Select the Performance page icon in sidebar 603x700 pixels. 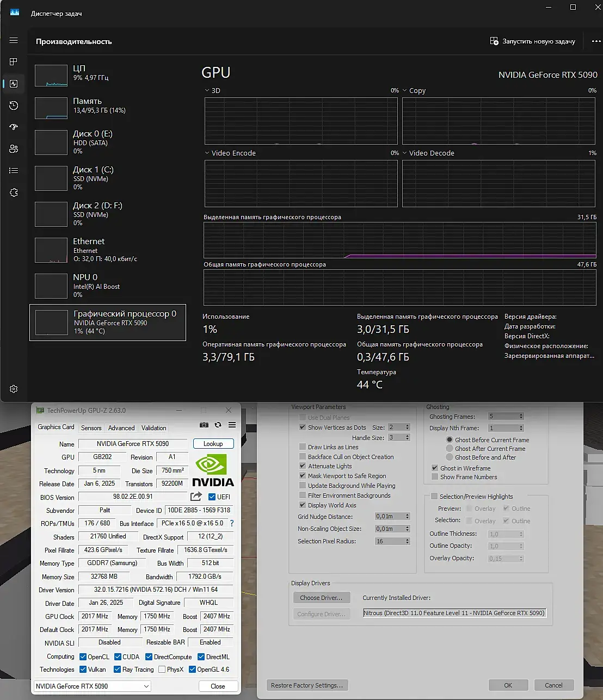[14, 84]
